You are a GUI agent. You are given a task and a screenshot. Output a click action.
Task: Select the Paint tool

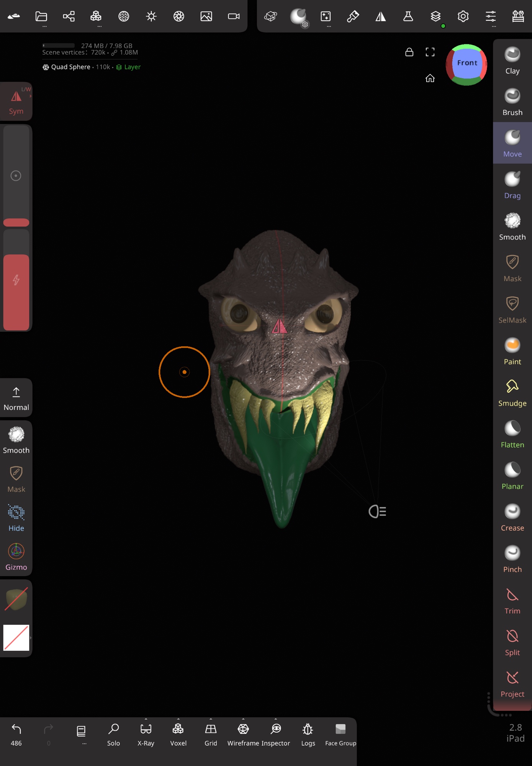tap(512, 351)
